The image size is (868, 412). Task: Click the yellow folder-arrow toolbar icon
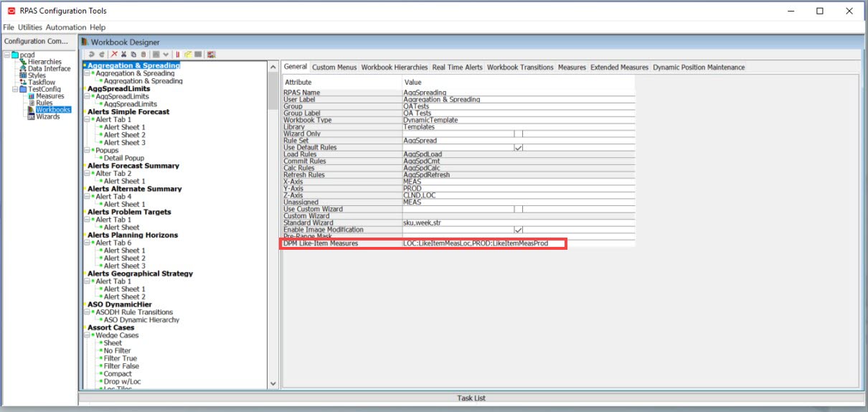click(x=188, y=55)
